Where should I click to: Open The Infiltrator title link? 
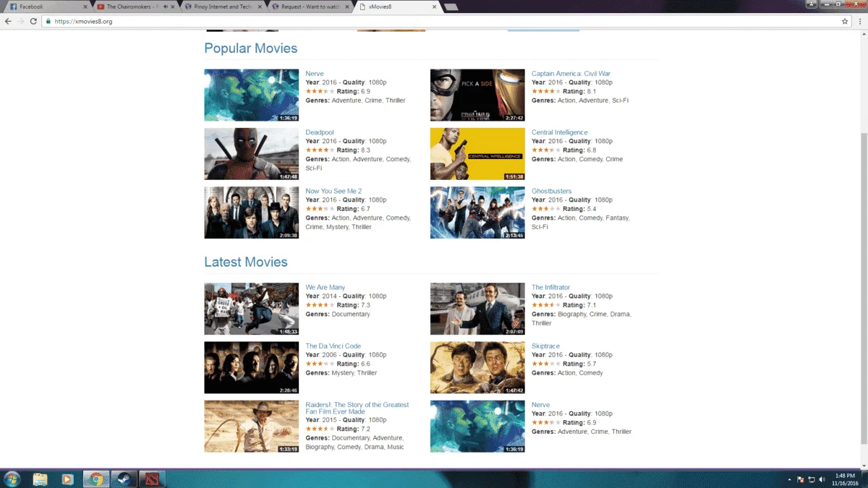coord(551,287)
